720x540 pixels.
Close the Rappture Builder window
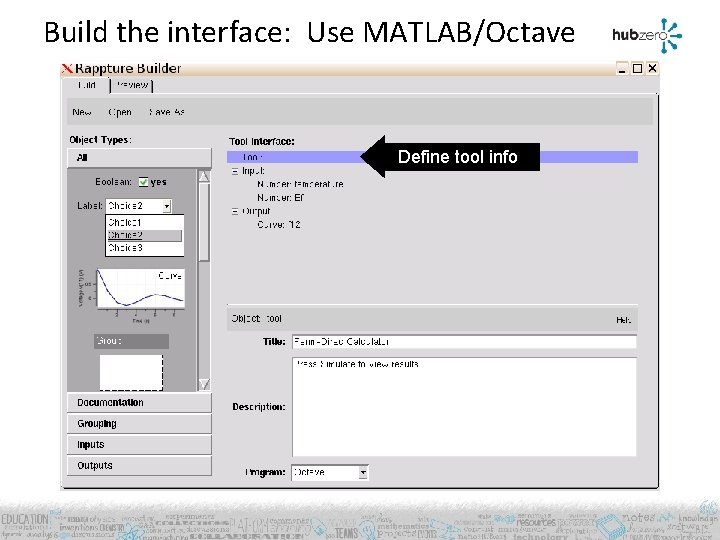click(652, 68)
